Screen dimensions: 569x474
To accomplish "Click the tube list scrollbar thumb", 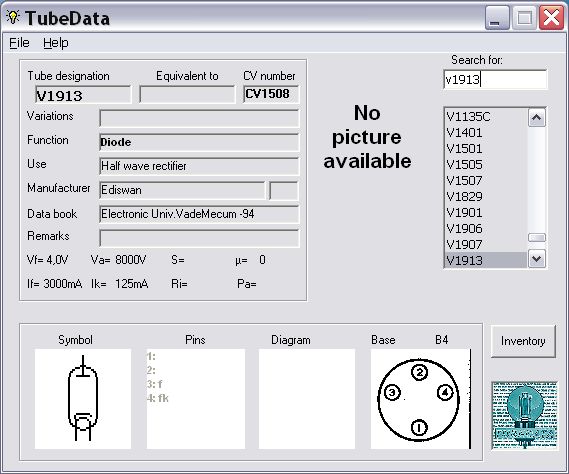I will pyautogui.click(x=537, y=237).
